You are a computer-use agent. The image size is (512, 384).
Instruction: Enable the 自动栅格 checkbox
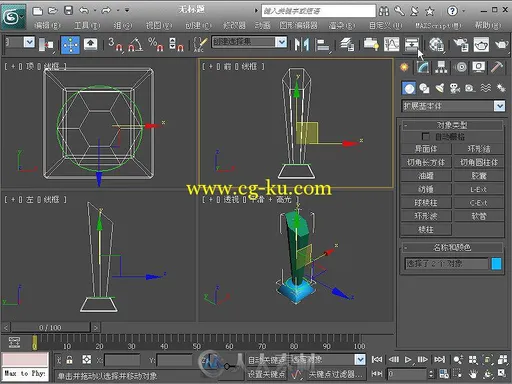[425, 136]
